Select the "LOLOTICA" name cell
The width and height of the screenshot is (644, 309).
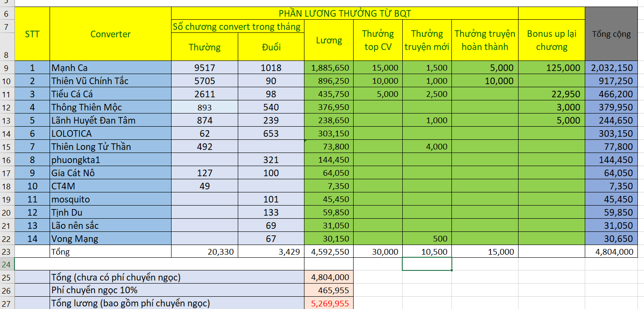click(x=110, y=133)
